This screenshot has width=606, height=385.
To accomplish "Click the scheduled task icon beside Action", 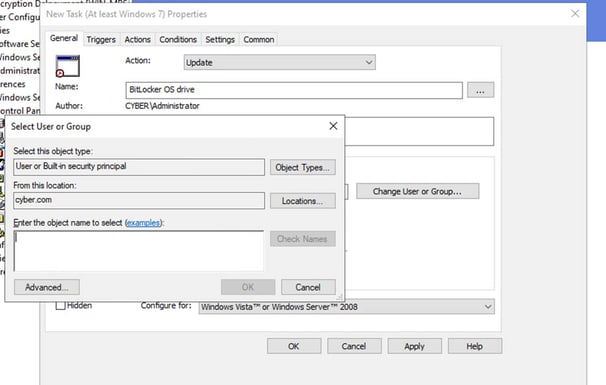I will 68,66.
